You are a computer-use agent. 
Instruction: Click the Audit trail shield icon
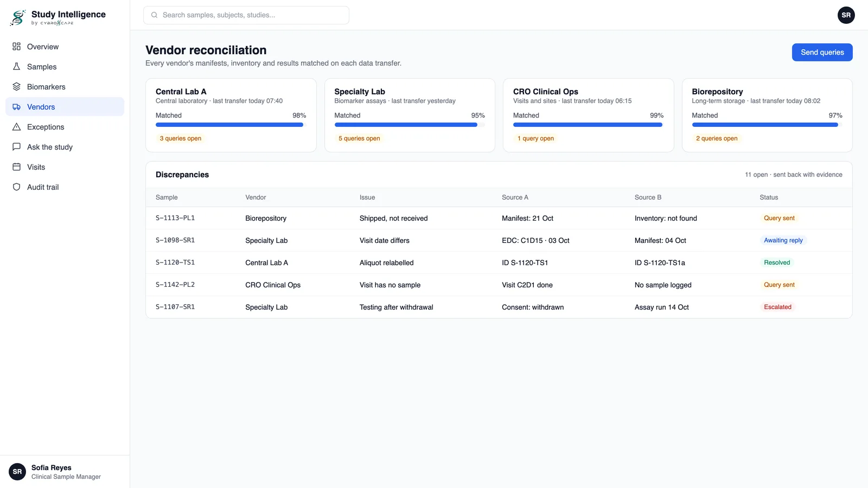[x=16, y=187]
